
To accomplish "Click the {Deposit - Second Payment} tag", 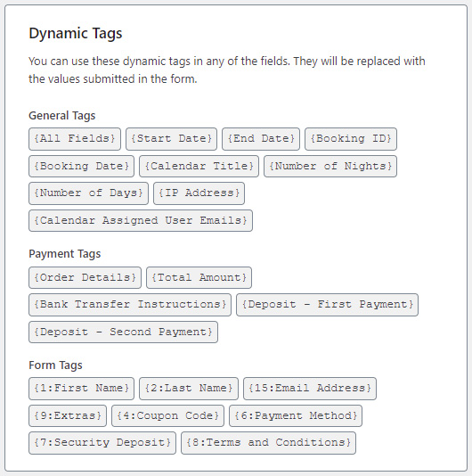I will point(123,332).
